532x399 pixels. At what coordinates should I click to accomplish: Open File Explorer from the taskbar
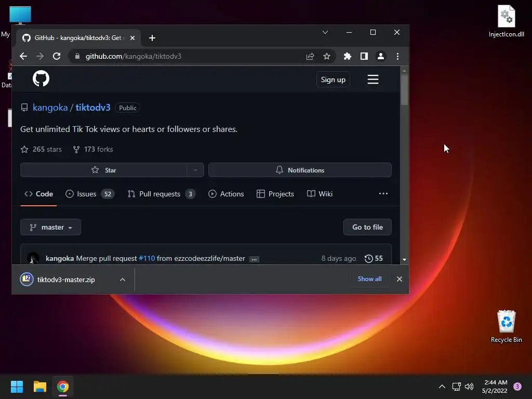39,387
